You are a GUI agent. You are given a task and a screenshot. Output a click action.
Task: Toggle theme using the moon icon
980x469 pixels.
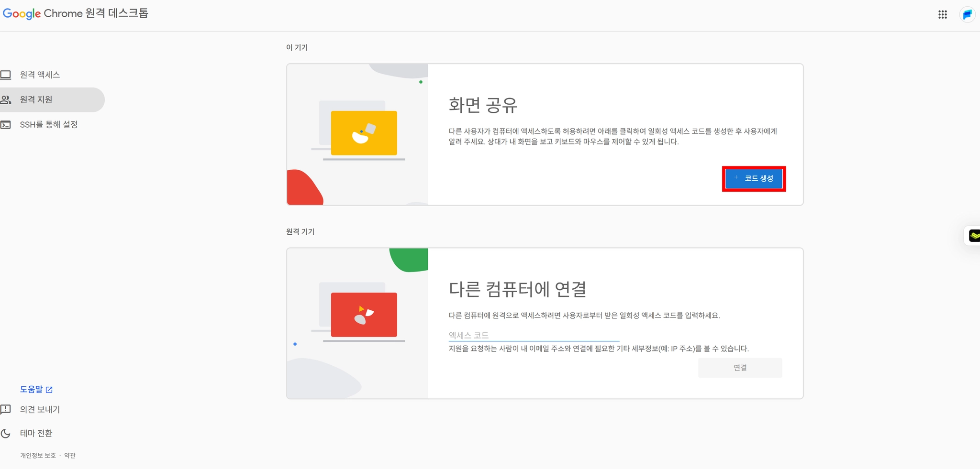point(6,433)
